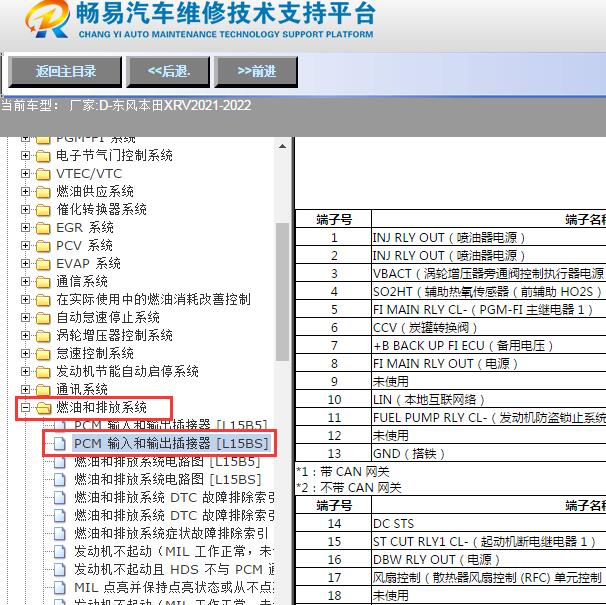Collapse the 燃油和排放系统 node

coord(25,407)
